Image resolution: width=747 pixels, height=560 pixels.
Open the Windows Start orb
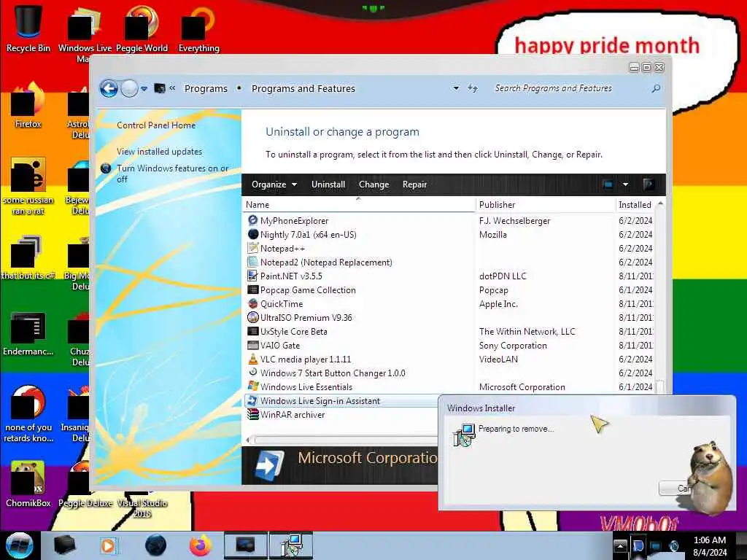coord(20,545)
